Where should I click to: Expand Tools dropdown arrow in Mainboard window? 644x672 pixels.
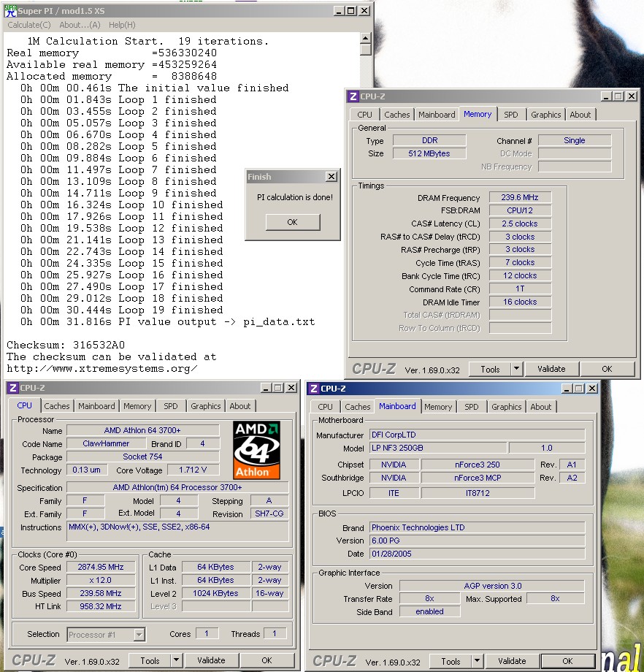(x=478, y=661)
